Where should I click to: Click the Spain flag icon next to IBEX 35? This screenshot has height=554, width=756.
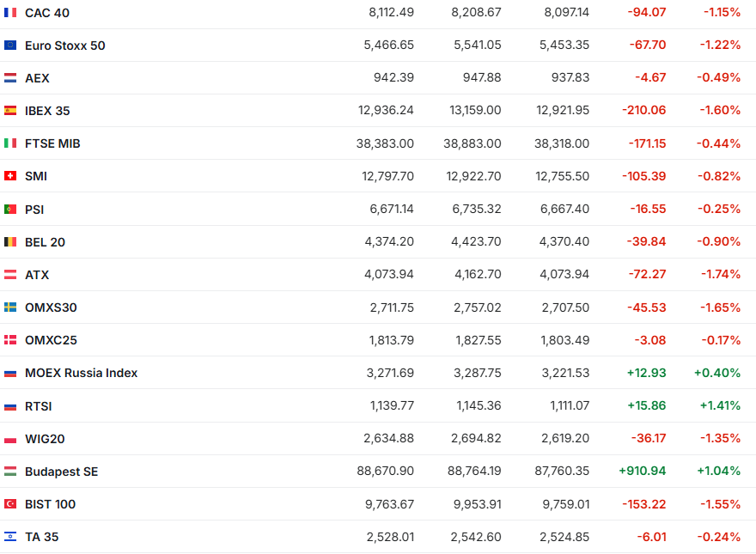tap(10, 111)
